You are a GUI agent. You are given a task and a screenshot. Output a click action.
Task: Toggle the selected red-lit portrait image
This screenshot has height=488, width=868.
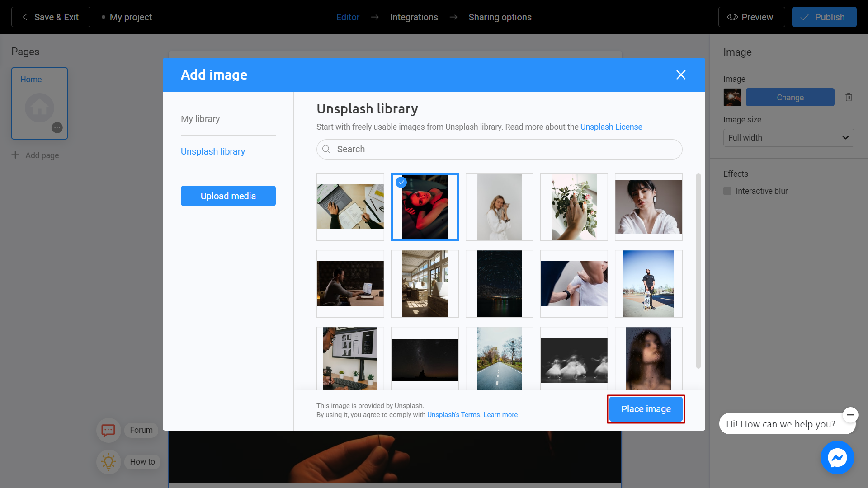[x=425, y=207]
